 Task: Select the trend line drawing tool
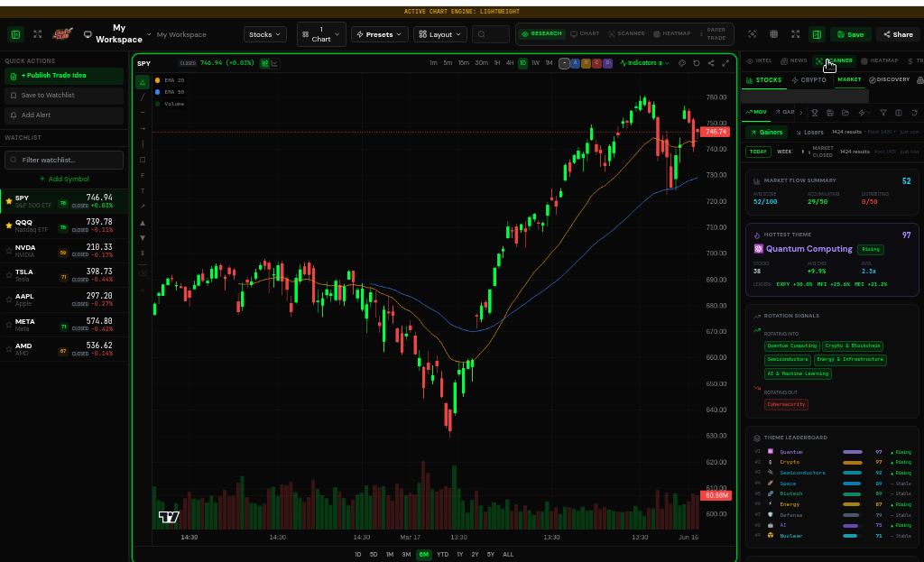point(143,97)
